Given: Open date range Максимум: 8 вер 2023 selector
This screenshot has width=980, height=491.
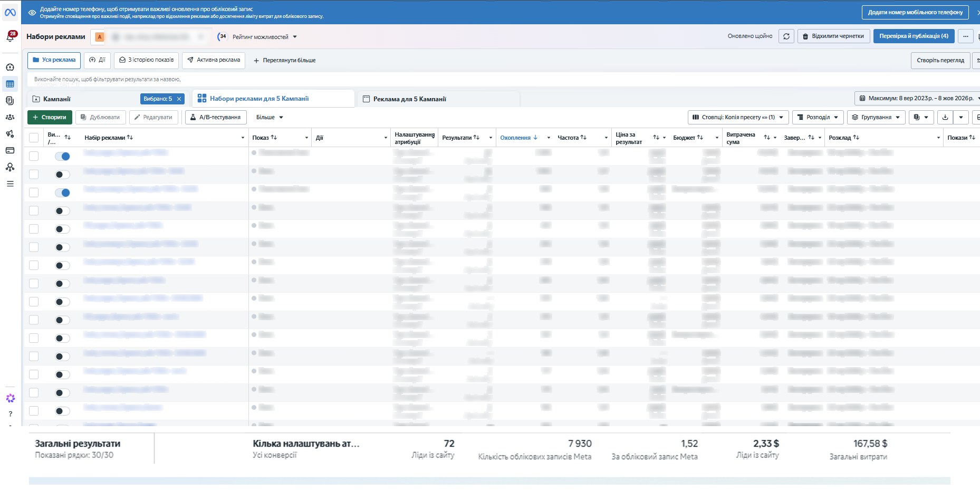Looking at the screenshot, I should pos(917,98).
